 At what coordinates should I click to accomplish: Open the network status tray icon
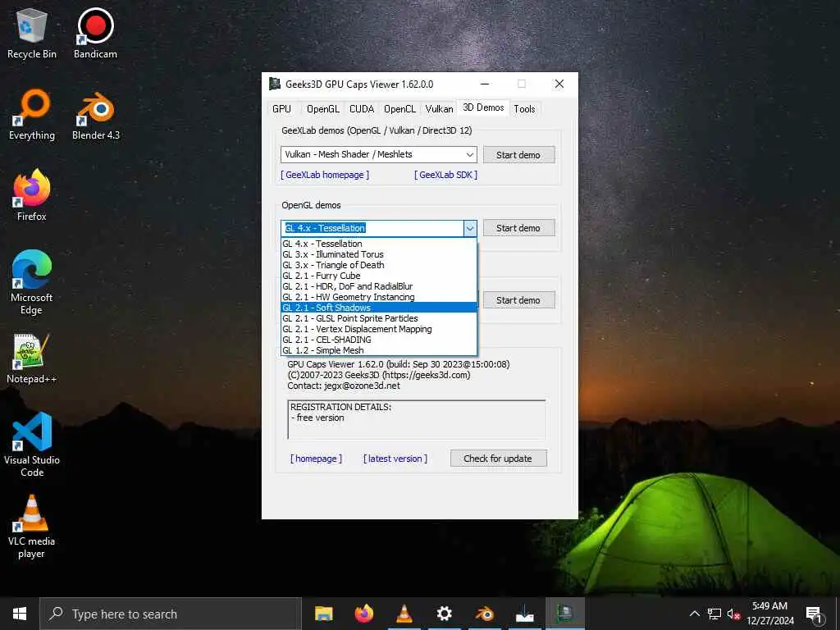pyautogui.click(x=714, y=614)
